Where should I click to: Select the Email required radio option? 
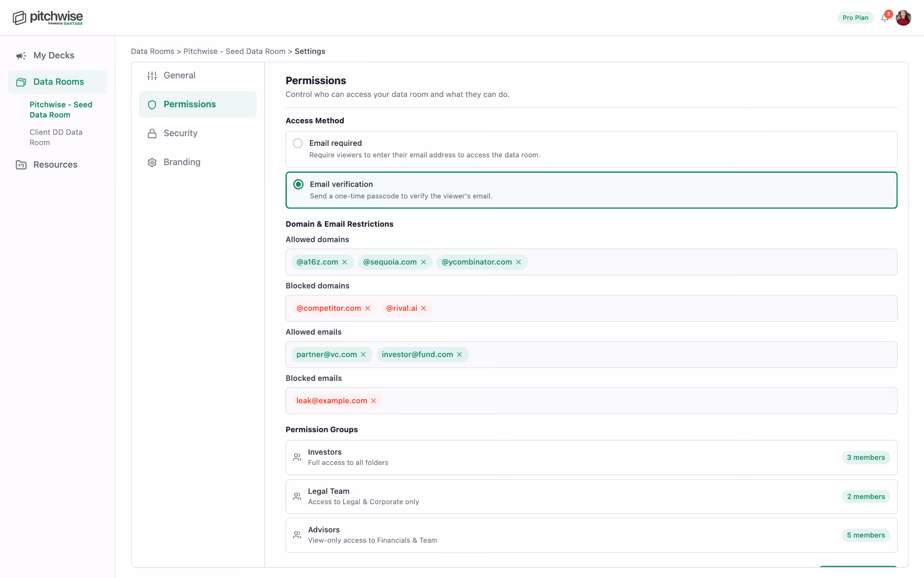point(298,143)
